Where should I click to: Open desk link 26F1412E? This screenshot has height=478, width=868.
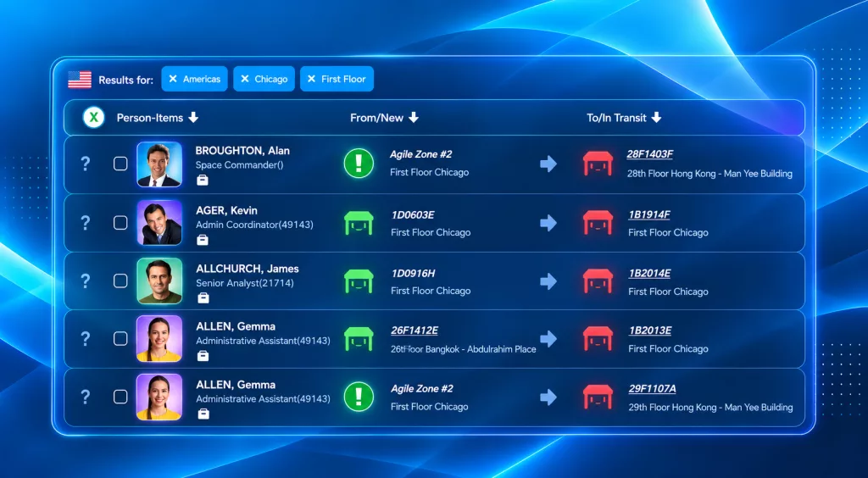click(414, 331)
